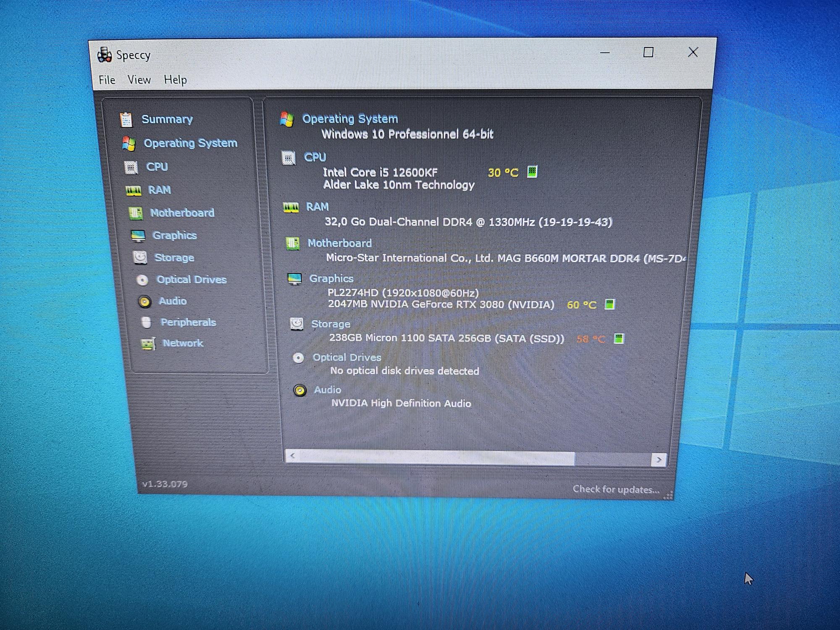
Task: Click the sidebar Peripherals mouse icon
Action: (x=146, y=323)
